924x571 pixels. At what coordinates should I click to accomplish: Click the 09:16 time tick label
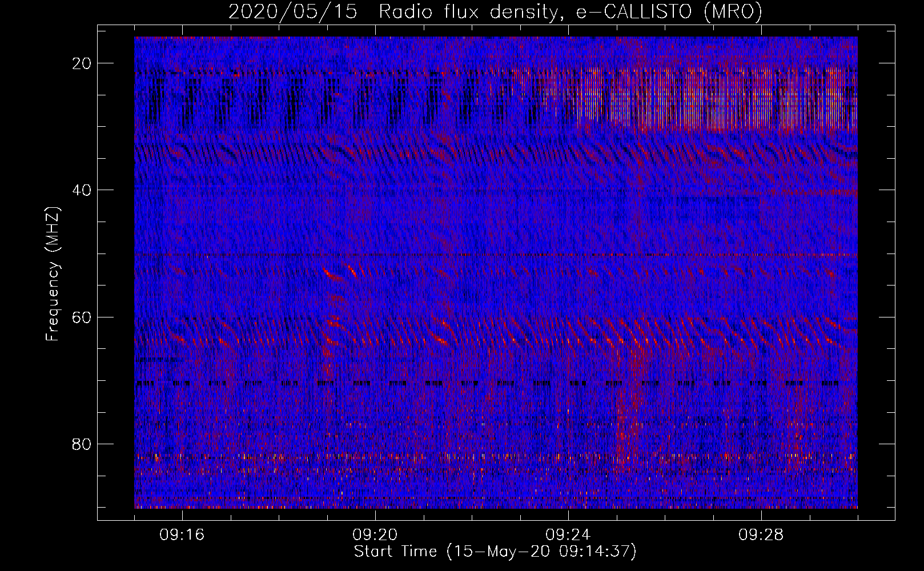click(x=182, y=535)
